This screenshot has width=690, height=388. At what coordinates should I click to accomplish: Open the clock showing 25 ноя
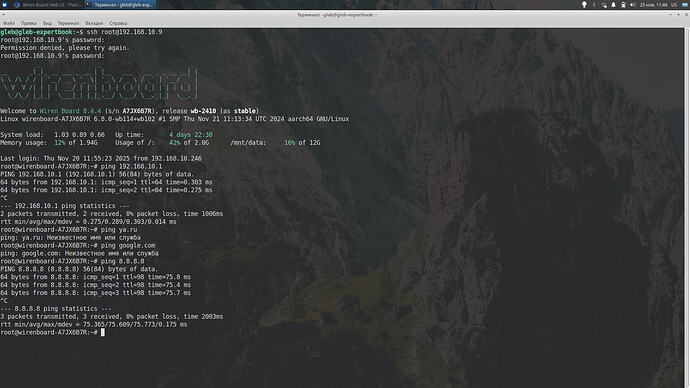point(653,5)
